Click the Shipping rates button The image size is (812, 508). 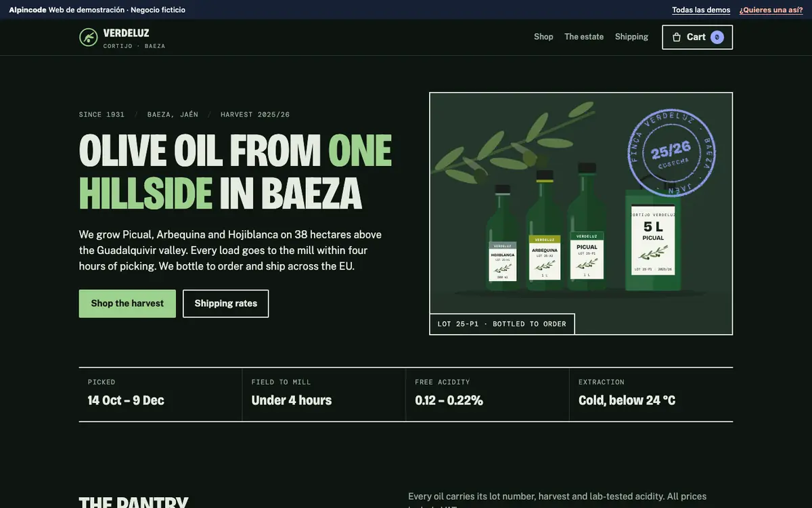pos(226,303)
